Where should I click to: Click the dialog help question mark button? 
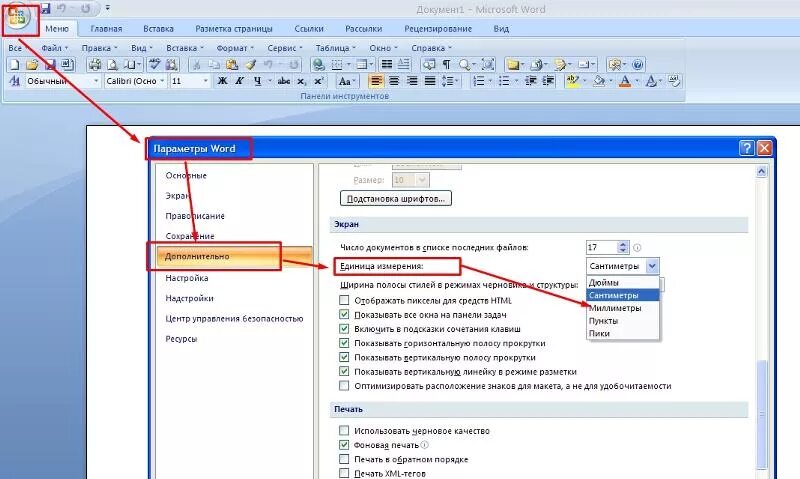click(746, 148)
